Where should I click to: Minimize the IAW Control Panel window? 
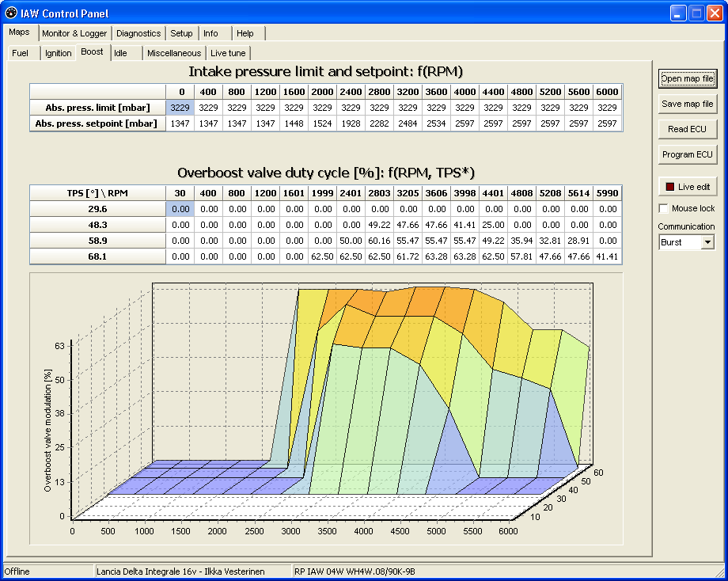point(678,13)
